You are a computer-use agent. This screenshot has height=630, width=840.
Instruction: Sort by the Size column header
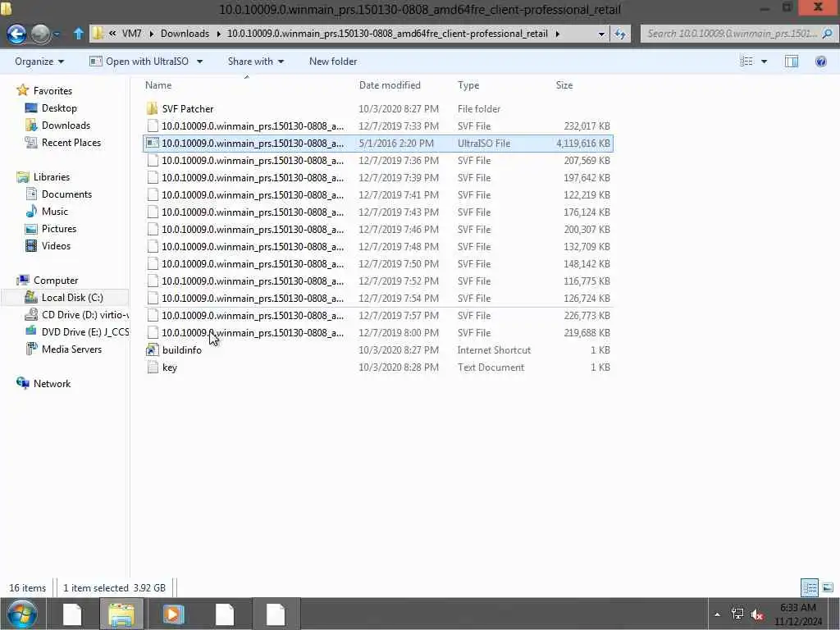point(564,85)
